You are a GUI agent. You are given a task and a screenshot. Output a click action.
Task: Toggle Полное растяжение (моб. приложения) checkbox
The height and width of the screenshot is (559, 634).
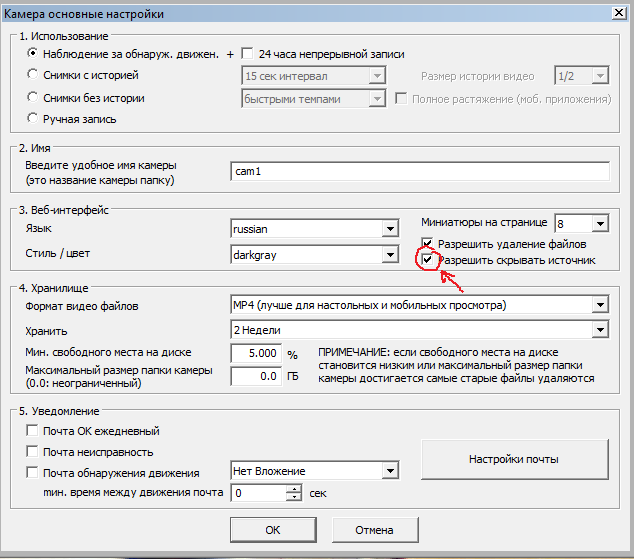pos(401,99)
